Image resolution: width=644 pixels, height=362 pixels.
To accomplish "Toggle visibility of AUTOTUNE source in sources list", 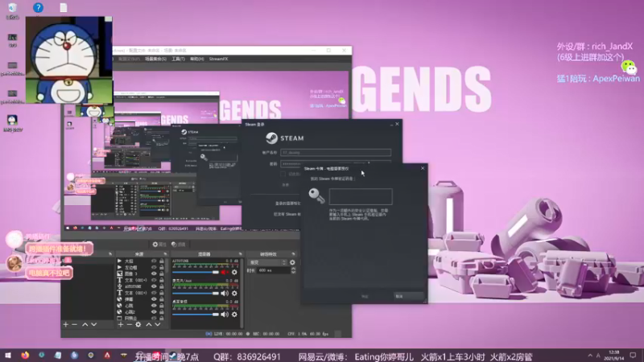I will tap(154, 286).
